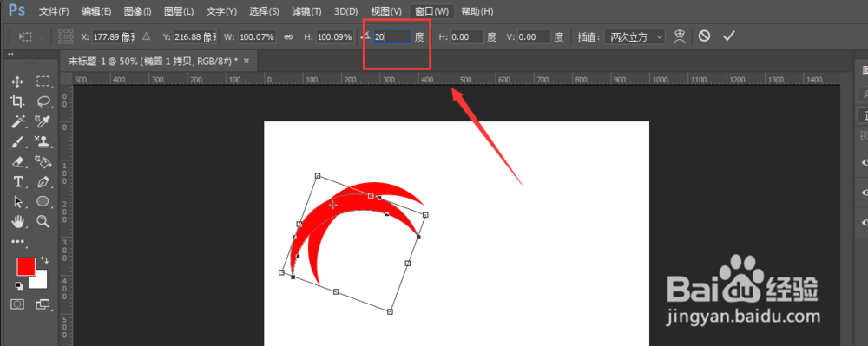Screen dimensions: 868x346
Task: Collapse the tools panel double-arrow
Action: (x=10, y=55)
